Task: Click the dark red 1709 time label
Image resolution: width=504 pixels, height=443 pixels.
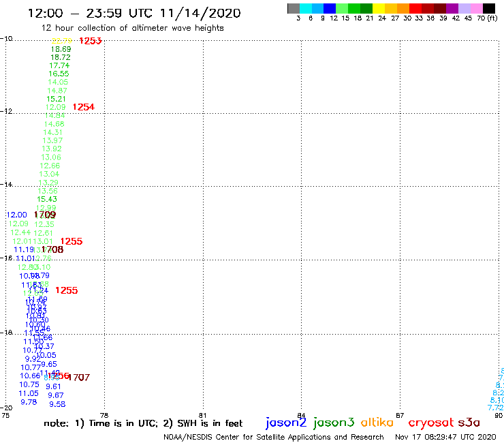Action: tap(45, 215)
